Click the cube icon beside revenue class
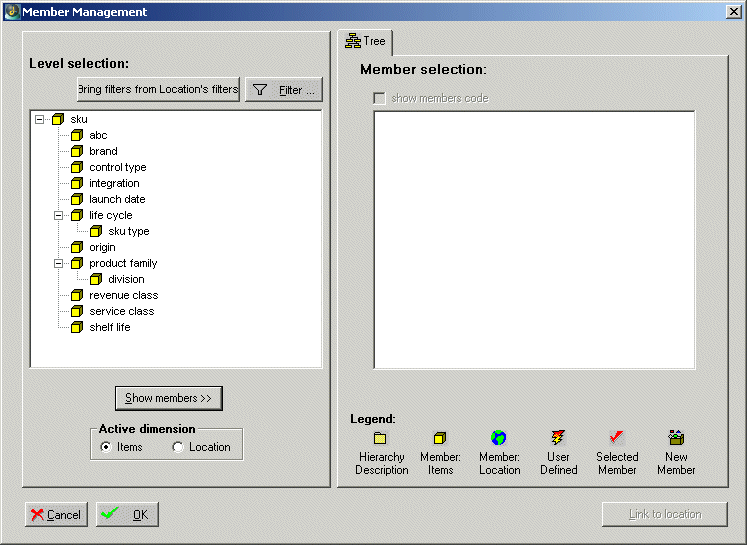 tap(77, 295)
